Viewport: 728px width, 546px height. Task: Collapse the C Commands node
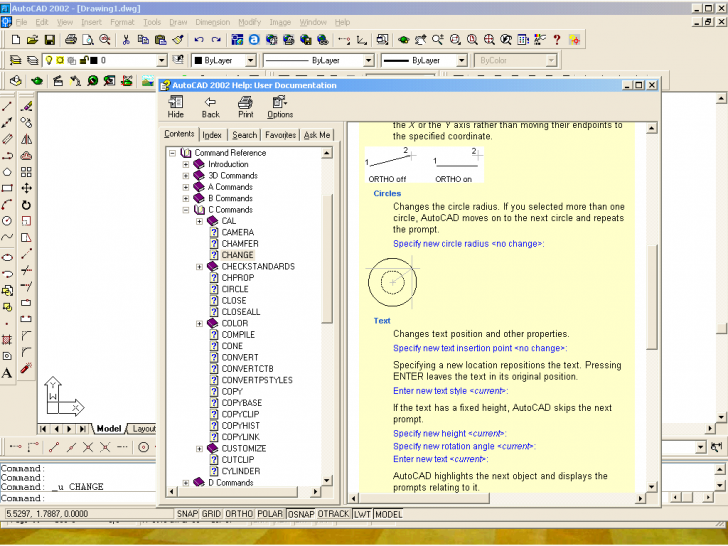click(x=186, y=210)
